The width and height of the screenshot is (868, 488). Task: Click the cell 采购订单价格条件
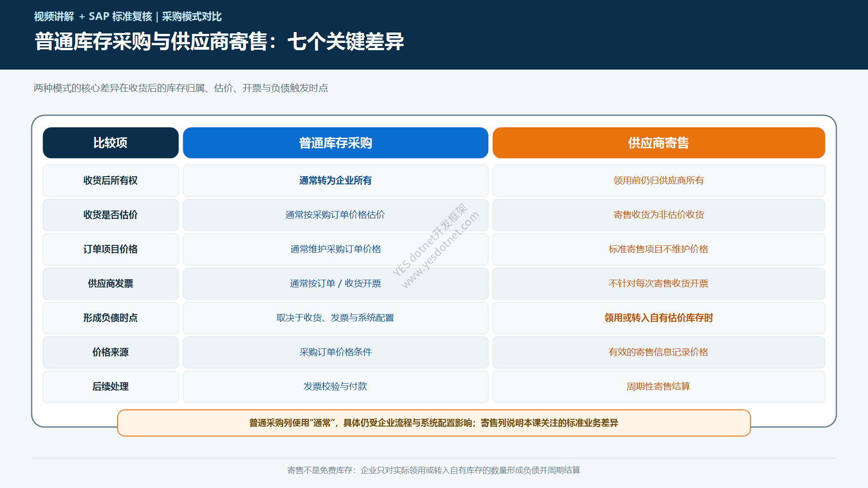[335, 352]
